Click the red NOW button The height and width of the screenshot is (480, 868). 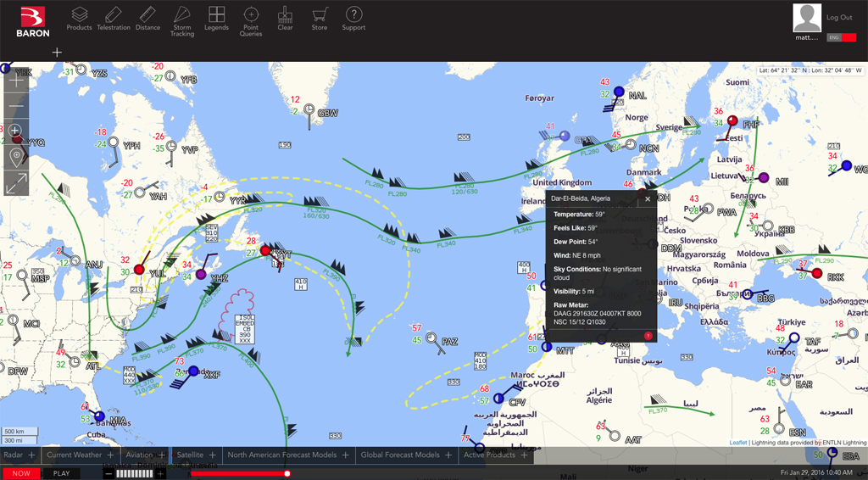click(x=21, y=473)
